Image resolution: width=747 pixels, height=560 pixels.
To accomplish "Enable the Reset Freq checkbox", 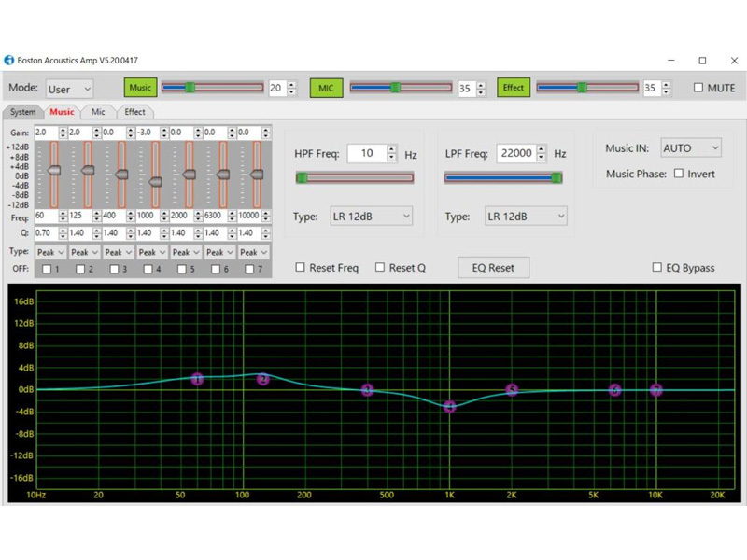I will pyautogui.click(x=300, y=267).
